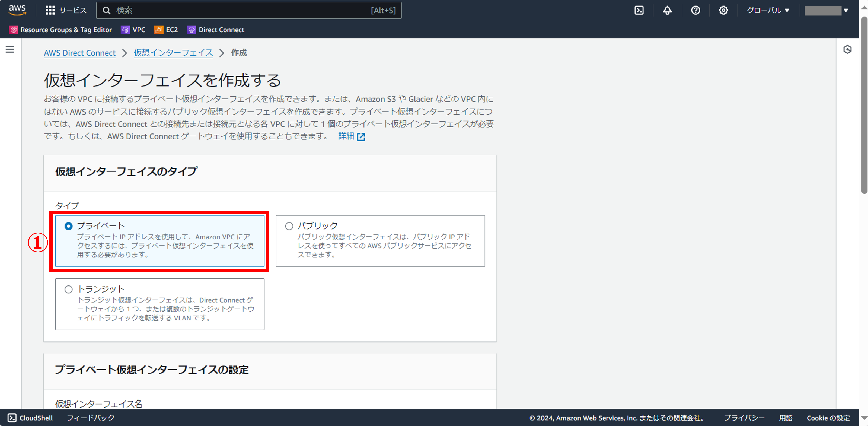868x426 pixels.
Task: Click the hexagon info panel icon
Action: (x=847, y=50)
